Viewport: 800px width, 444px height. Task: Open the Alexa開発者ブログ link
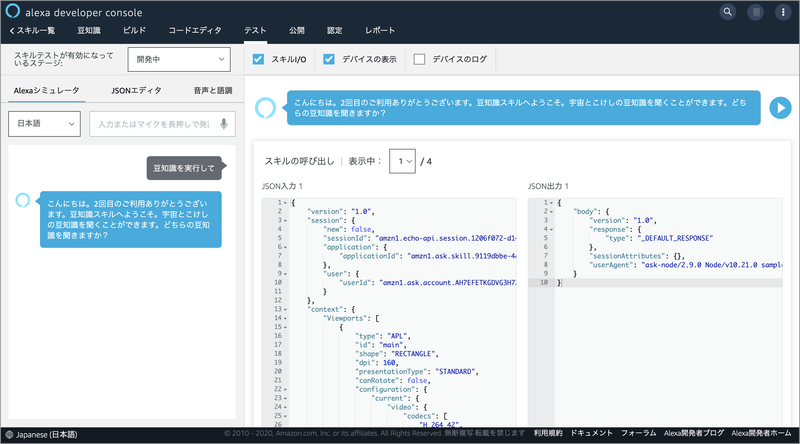[x=694, y=433]
